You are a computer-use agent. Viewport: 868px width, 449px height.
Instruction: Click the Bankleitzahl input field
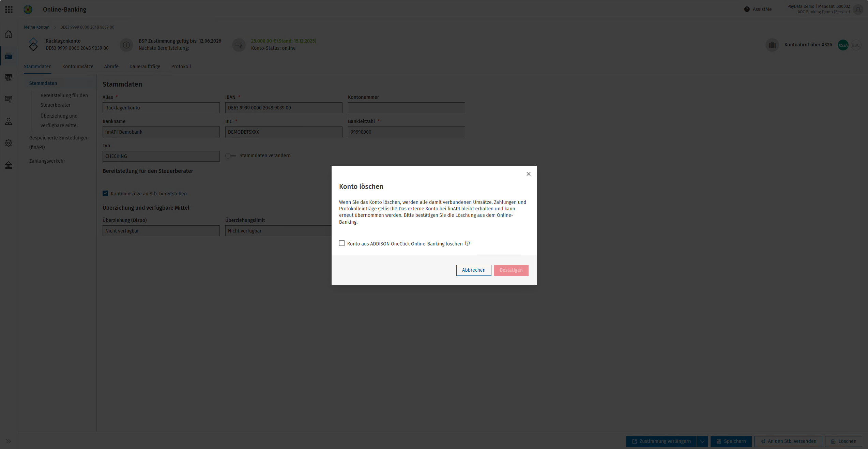pos(406,132)
